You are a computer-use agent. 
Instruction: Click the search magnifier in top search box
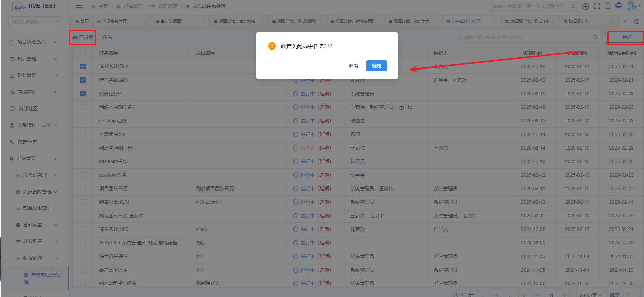(x=573, y=6)
